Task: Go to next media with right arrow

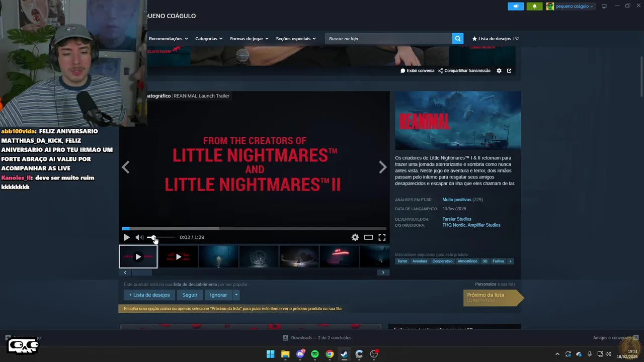Action: (x=383, y=167)
